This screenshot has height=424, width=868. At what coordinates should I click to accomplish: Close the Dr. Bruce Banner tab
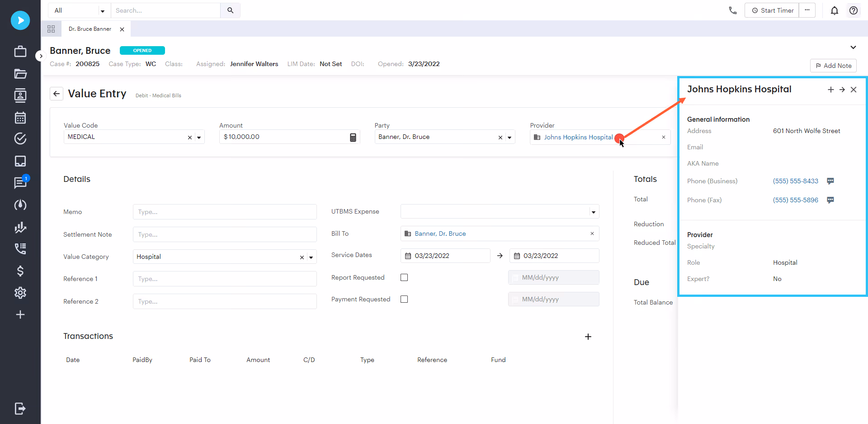(x=122, y=29)
